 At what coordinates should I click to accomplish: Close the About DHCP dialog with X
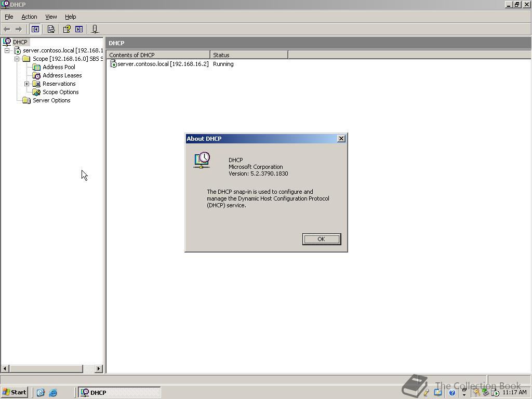341,138
